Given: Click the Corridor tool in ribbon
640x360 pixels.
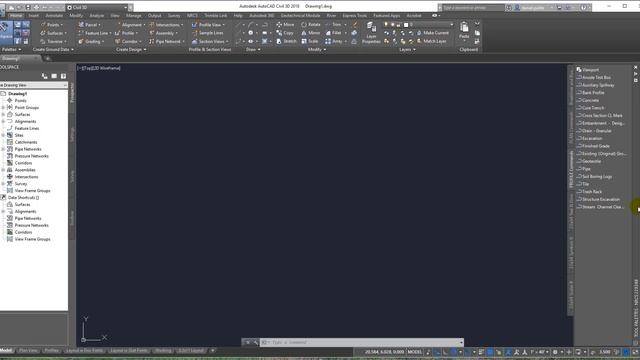Looking at the screenshot, I should pyautogui.click(x=128, y=42).
